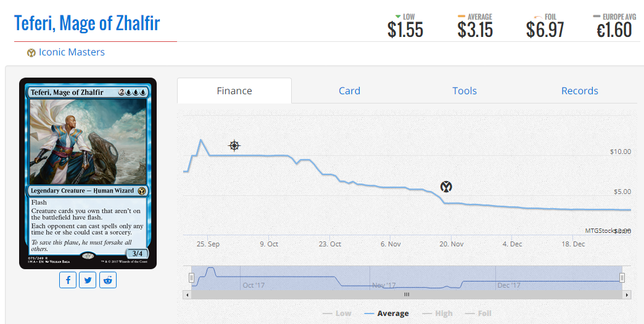This screenshot has width=644, height=324.
Task: Share card on Twitter
Action: click(88, 280)
